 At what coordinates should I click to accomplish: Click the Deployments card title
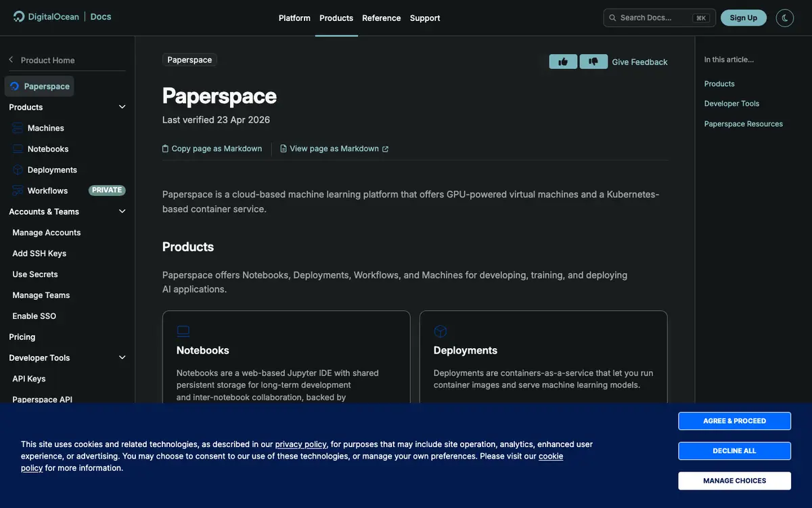pos(466,350)
